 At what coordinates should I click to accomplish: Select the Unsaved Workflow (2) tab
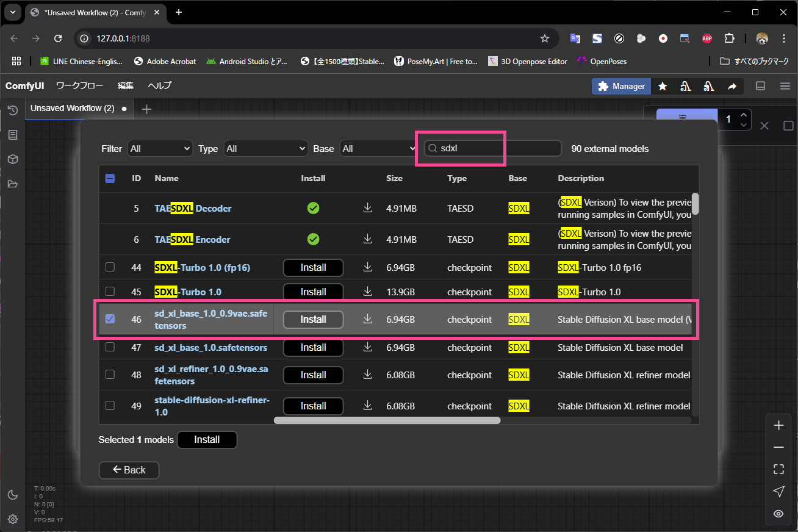[x=79, y=109]
